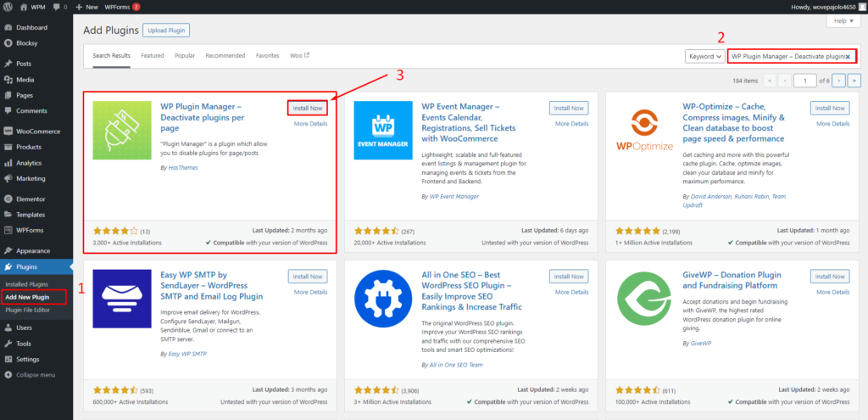Expand the Keyword search type dropdown
The image size is (868, 420).
click(704, 56)
